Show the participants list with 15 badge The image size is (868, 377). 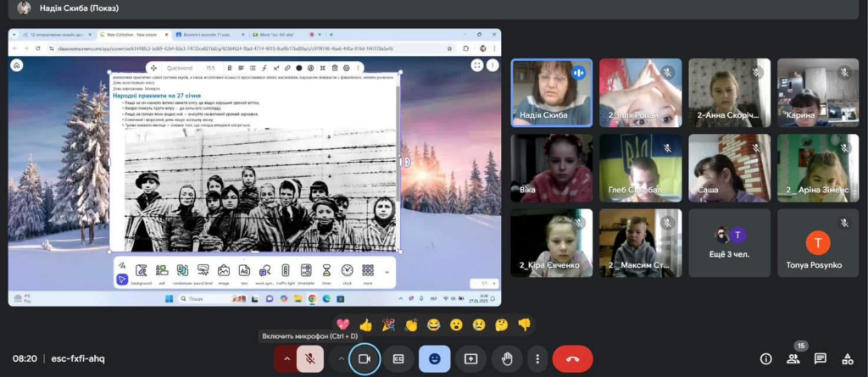pos(793,358)
